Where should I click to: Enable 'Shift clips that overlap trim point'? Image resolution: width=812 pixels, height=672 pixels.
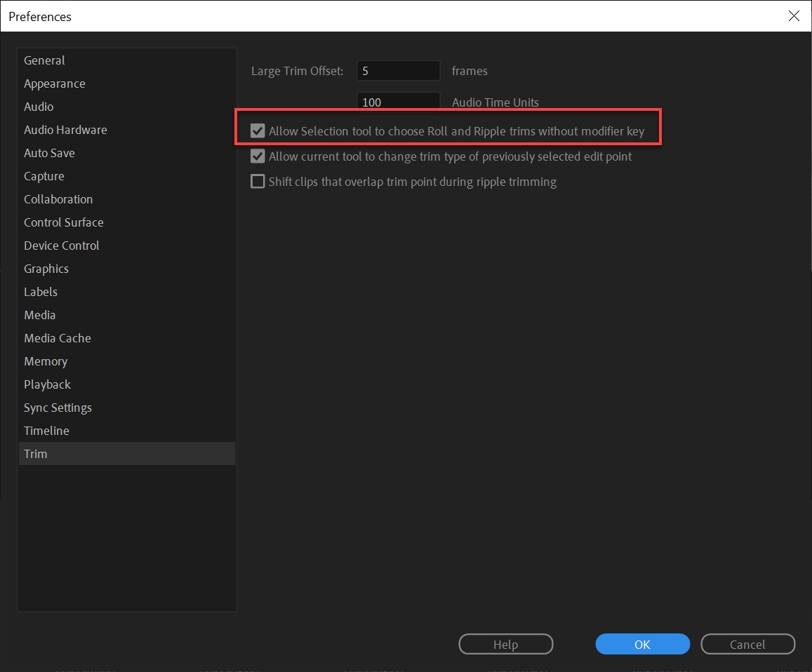coord(258,181)
